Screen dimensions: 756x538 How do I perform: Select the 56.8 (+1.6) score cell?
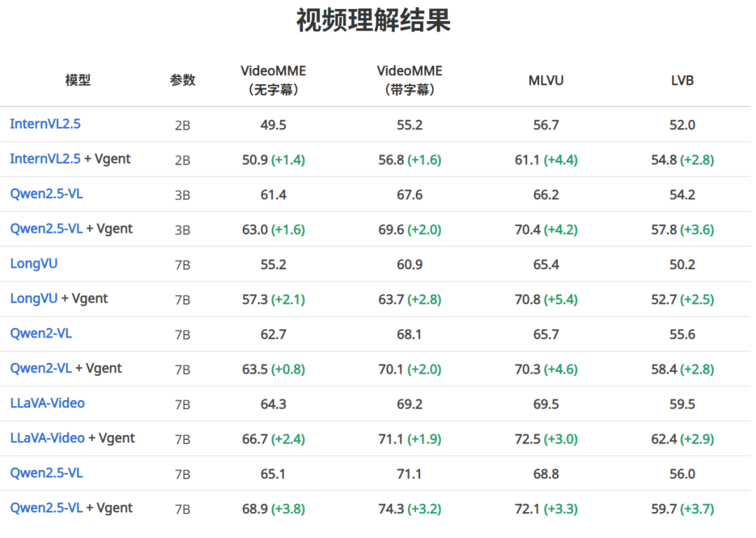[x=409, y=160]
